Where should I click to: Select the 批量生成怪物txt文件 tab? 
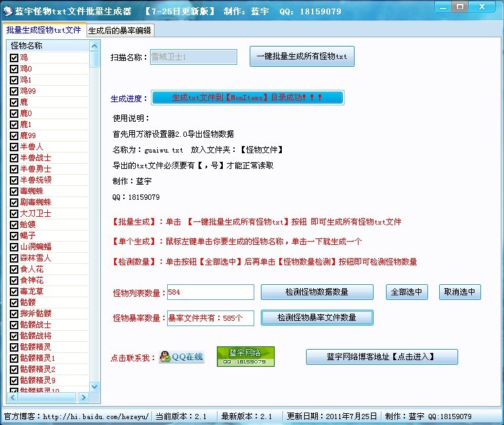coord(44,30)
